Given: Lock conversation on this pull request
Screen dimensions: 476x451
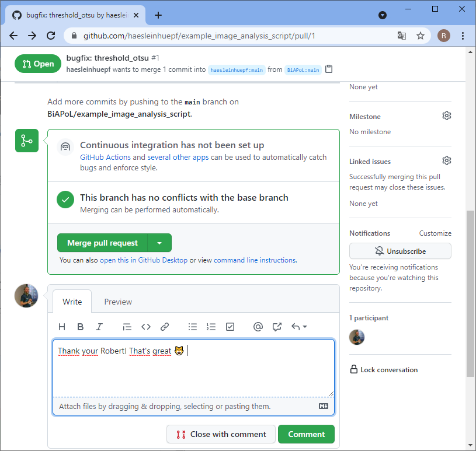Looking at the screenshot, I should (388, 369).
